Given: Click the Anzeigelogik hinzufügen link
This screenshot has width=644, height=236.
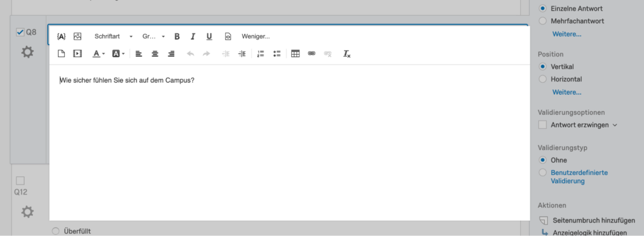Looking at the screenshot, I should point(589,233).
